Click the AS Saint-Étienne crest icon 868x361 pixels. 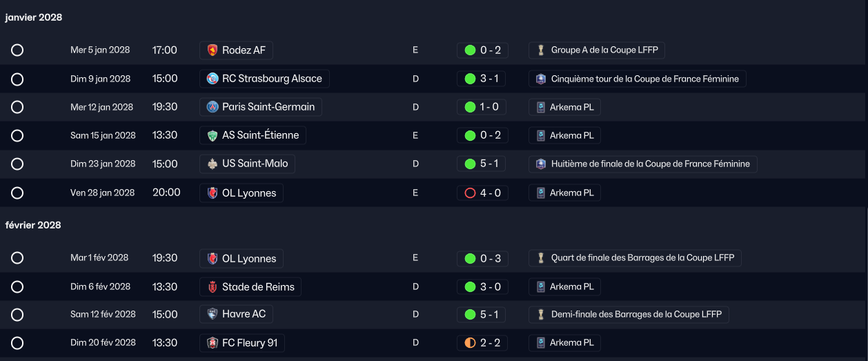213,135
